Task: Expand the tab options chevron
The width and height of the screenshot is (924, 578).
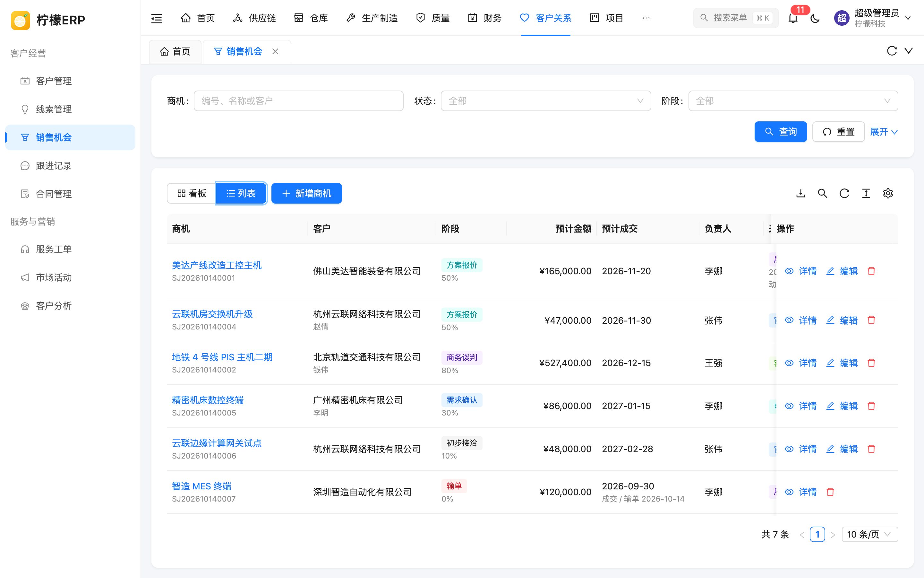Action: (x=909, y=51)
